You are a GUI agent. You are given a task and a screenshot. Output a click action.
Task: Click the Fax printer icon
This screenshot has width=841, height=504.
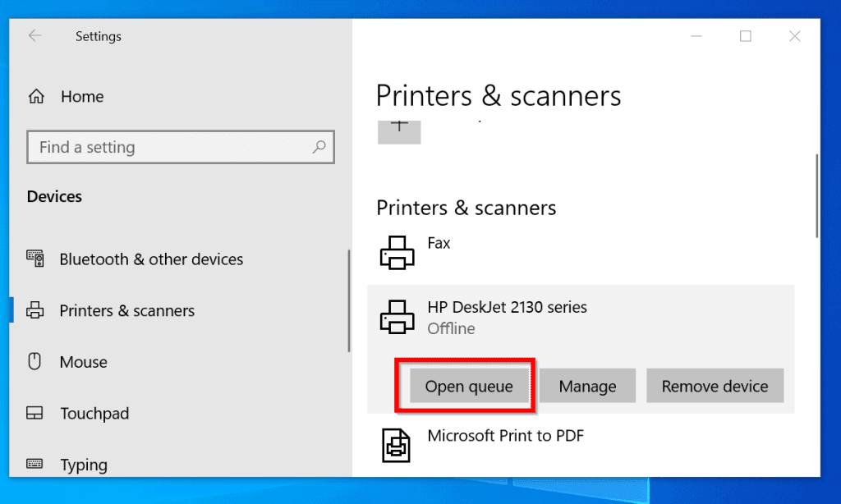[397, 253]
